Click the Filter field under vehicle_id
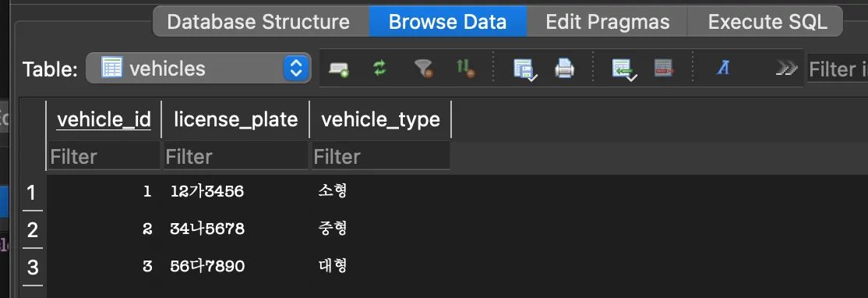Image resolution: width=868 pixels, height=298 pixels. pos(104,156)
